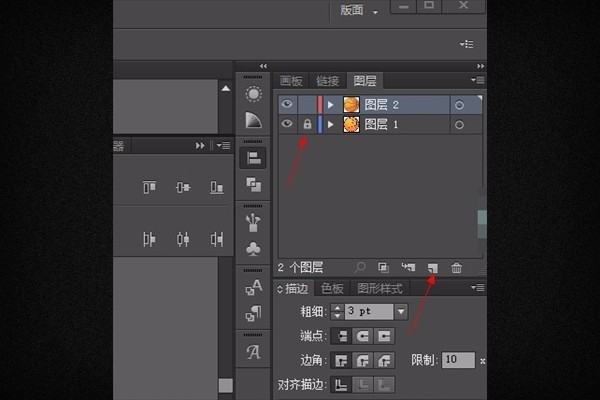Select the 图层 1 layer name
This screenshot has width=600, height=400.
[x=381, y=124]
